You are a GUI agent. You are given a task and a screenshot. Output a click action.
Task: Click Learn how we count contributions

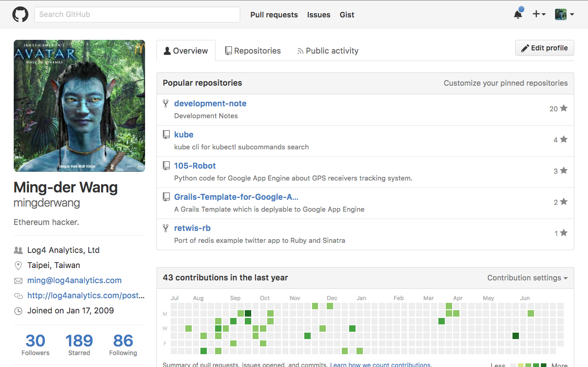[x=380, y=364]
